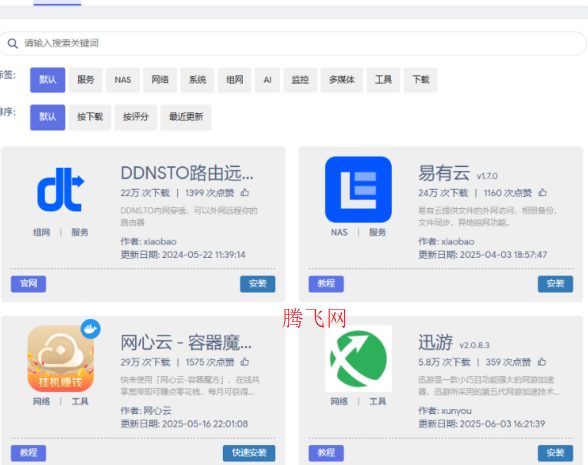The image size is (588, 465).
Task: Click date 2025-06-03 16:21:39
Action: pyautogui.click(x=502, y=424)
